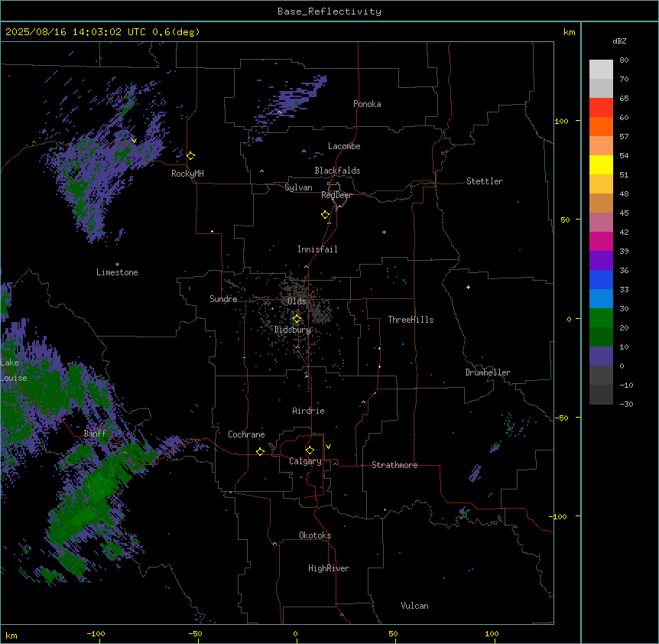Select the yellow 51-54 dBZ legend swatch
The height and width of the screenshot is (644, 659).
[601, 164]
